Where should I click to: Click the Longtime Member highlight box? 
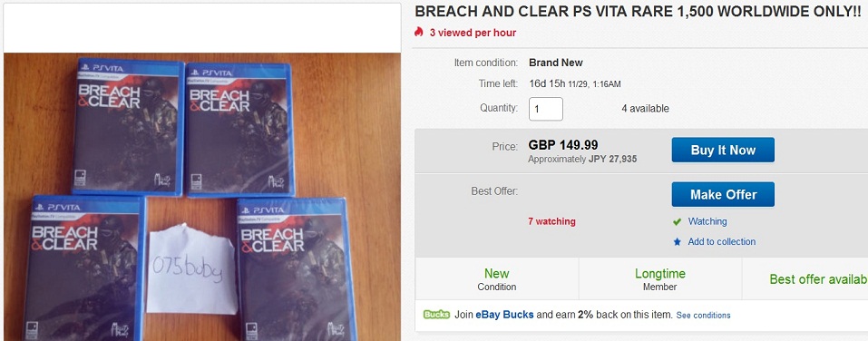tap(660, 279)
